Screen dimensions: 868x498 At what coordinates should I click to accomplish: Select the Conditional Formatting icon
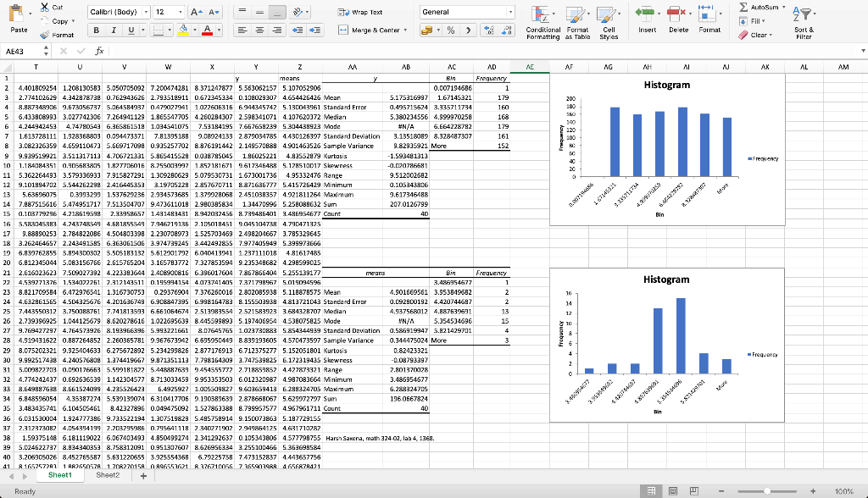[542, 14]
